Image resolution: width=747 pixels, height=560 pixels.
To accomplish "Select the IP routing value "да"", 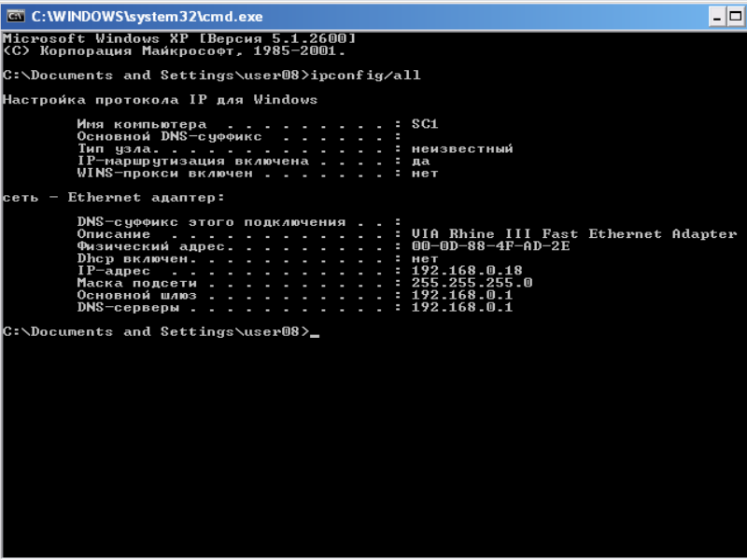I will [421, 161].
